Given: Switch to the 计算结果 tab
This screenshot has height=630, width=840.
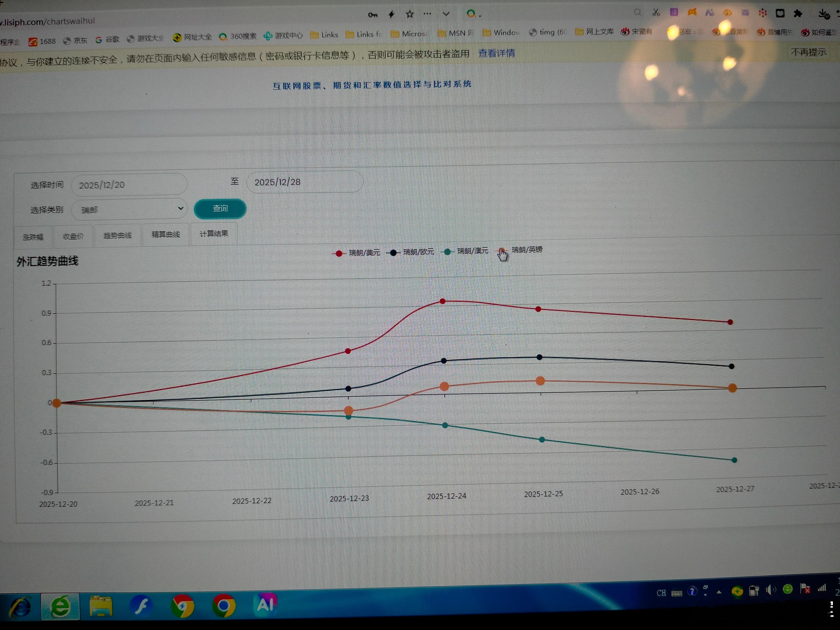Looking at the screenshot, I should (214, 234).
